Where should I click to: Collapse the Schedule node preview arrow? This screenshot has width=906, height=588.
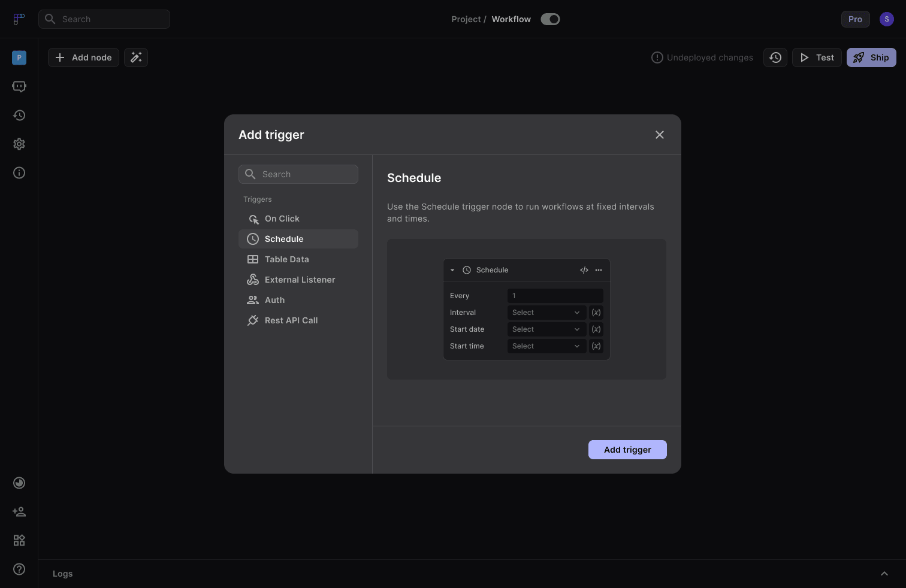tap(452, 270)
